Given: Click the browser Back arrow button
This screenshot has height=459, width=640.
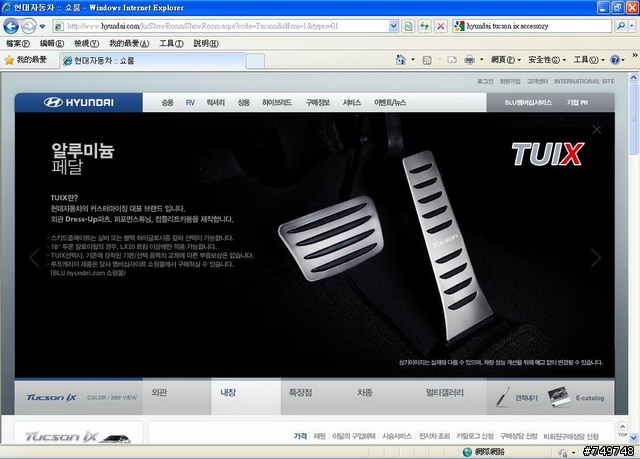Looking at the screenshot, I should coord(11,27).
